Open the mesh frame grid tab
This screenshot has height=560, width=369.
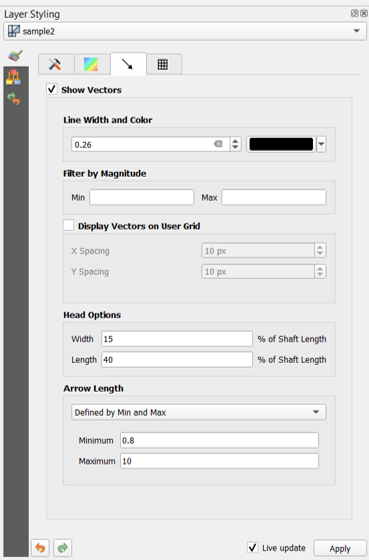[x=163, y=64]
